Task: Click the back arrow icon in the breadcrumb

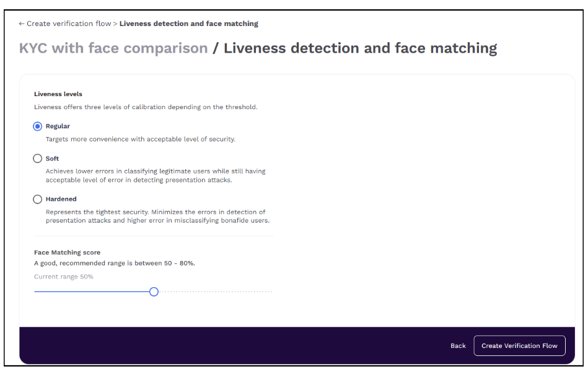Action: tap(22, 24)
